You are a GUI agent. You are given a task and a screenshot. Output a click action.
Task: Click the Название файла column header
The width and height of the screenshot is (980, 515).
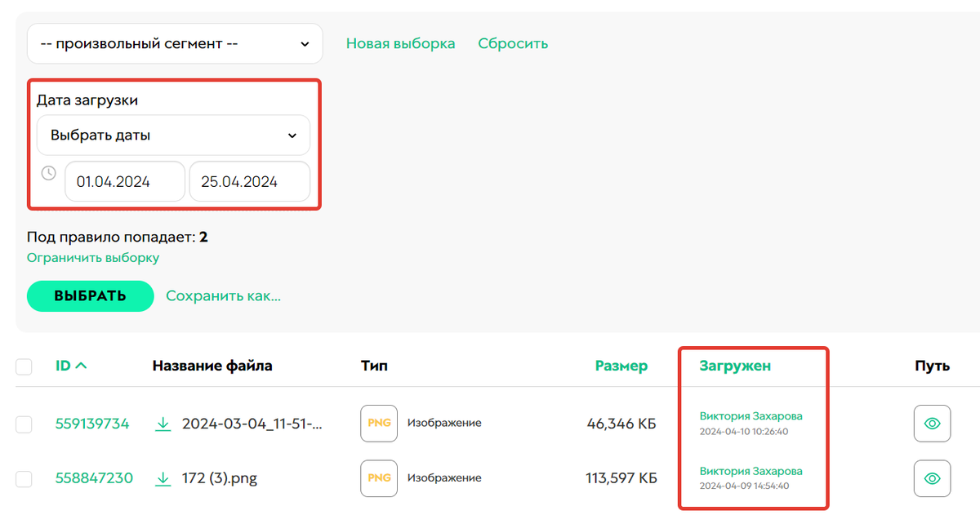pyautogui.click(x=212, y=366)
